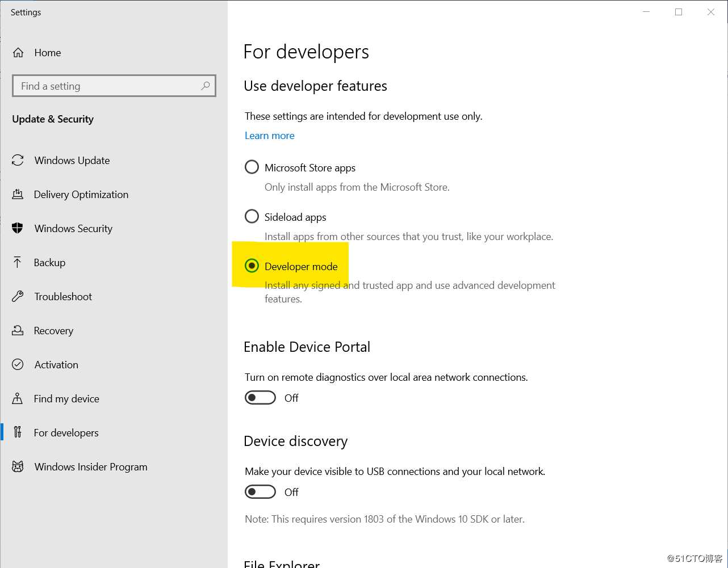Screen dimensions: 728x568
Task: Click the search magnifier icon
Action: [205, 86]
